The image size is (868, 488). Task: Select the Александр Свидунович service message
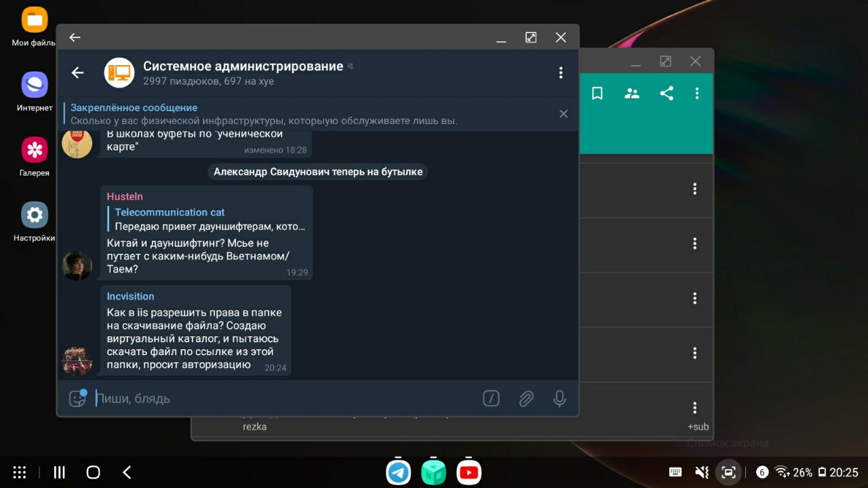pos(318,171)
